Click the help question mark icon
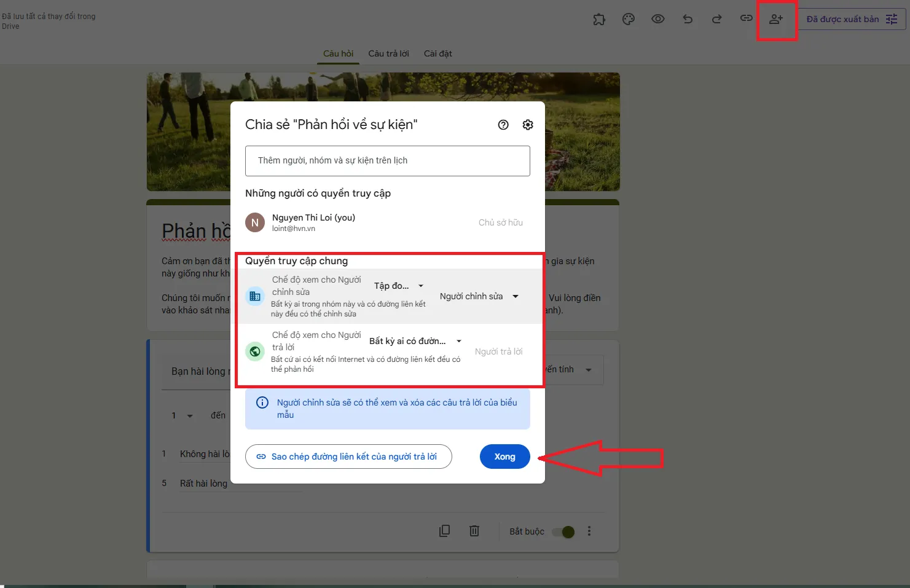This screenshot has width=910, height=588. click(x=503, y=125)
